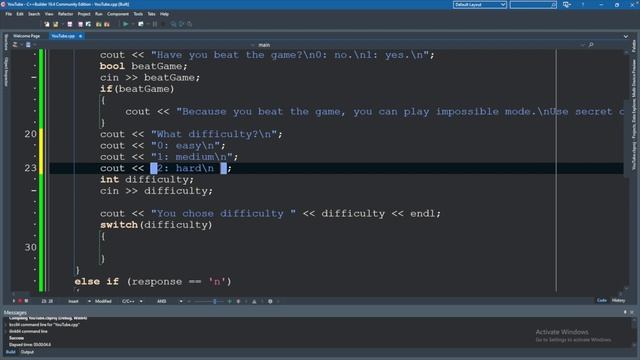The height and width of the screenshot is (360, 640).
Task: Open the Edit menu
Action: [x=20, y=14]
